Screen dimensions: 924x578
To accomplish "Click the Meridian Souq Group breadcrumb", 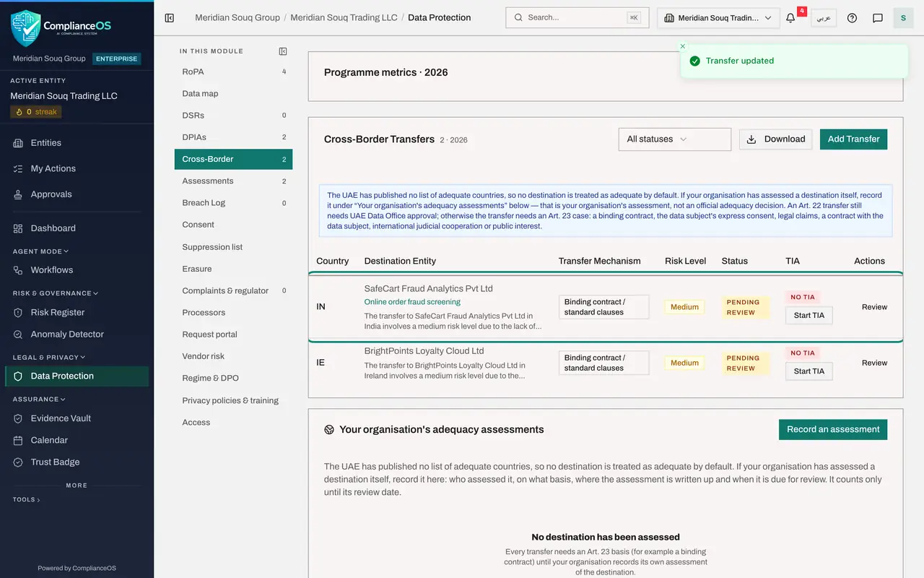I will pyautogui.click(x=238, y=17).
